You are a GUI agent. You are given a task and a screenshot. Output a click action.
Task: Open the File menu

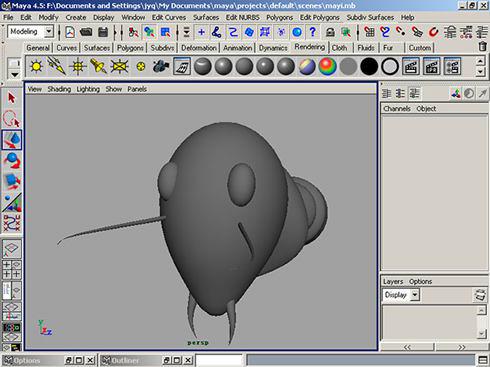tap(8, 17)
